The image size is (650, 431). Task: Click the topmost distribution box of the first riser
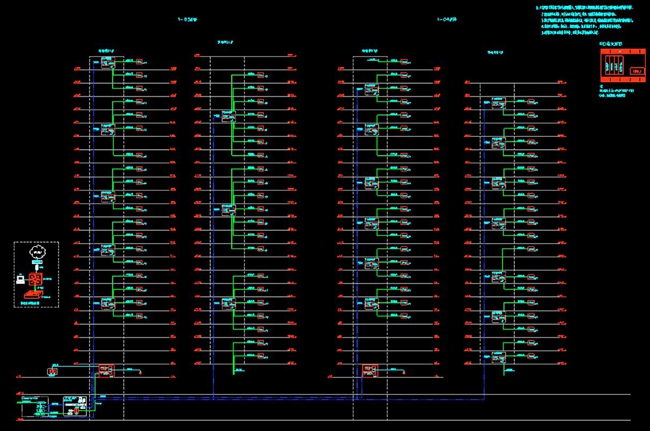(106, 63)
